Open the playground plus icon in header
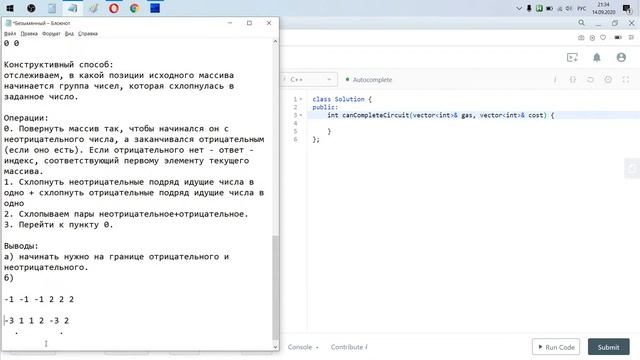 pyautogui.click(x=572, y=58)
